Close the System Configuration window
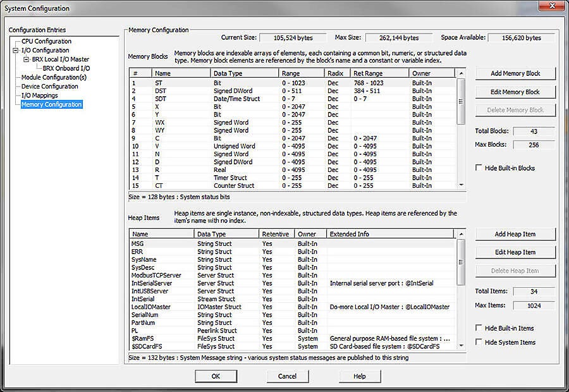This screenshot has width=569, height=392. (551, 6)
